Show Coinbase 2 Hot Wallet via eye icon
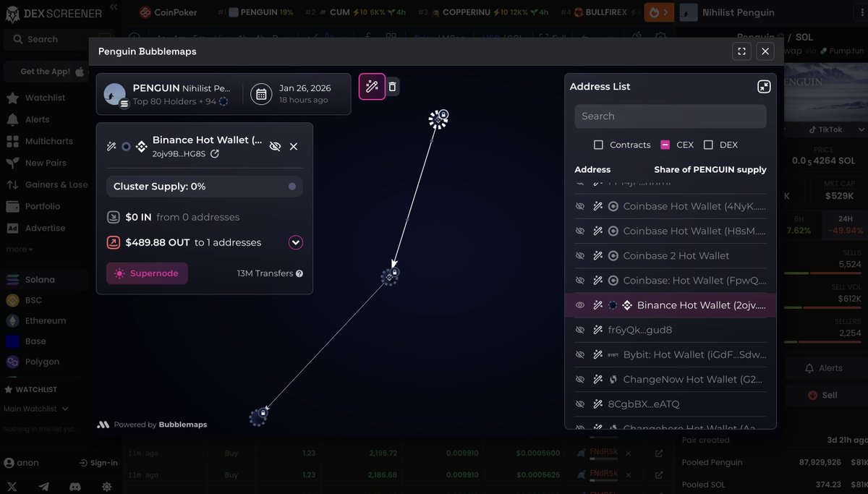Screen dimensions: 868x494 580,255
